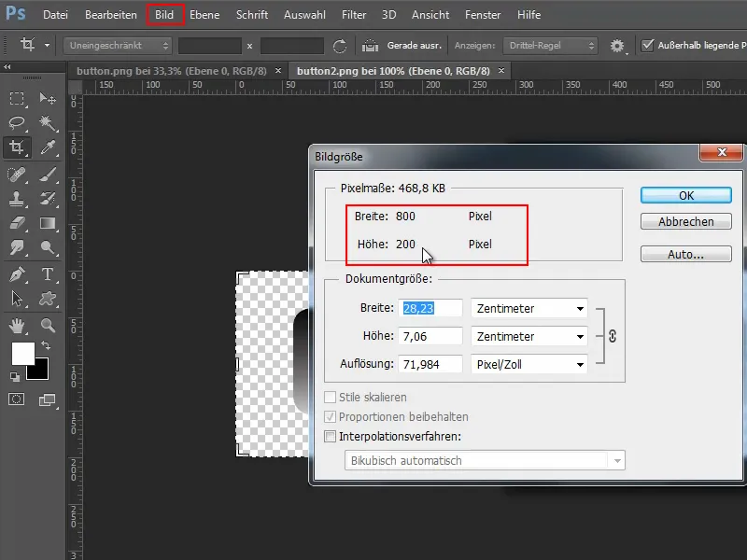The image size is (747, 560).
Task: Open the Bild menu
Action: click(x=163, y=15)
